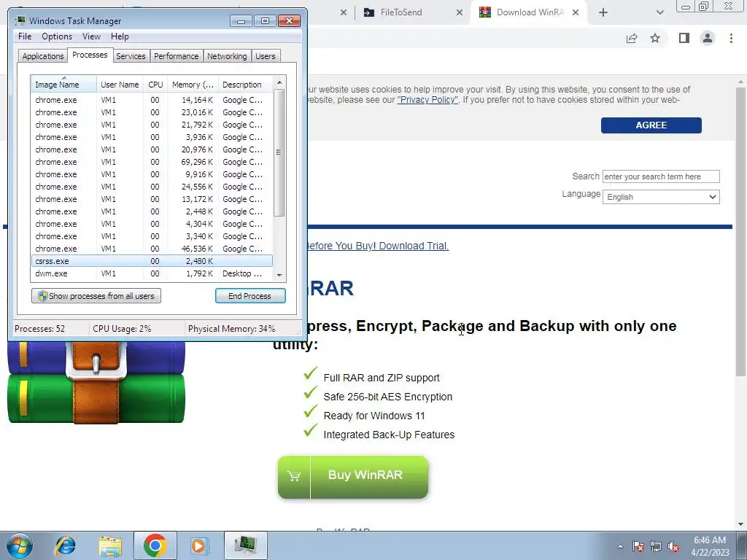
Task: Open Task Manager View menu
Action: (91, 36)
